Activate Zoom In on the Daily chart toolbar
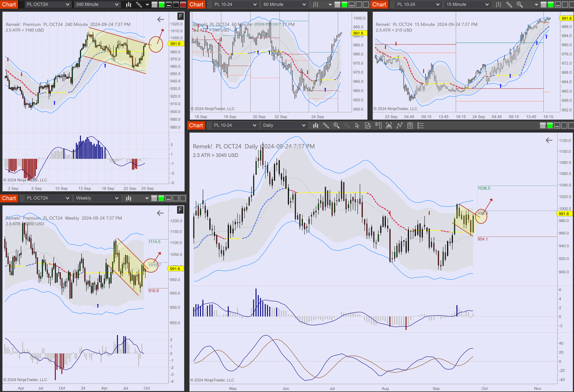 point(336,126)
